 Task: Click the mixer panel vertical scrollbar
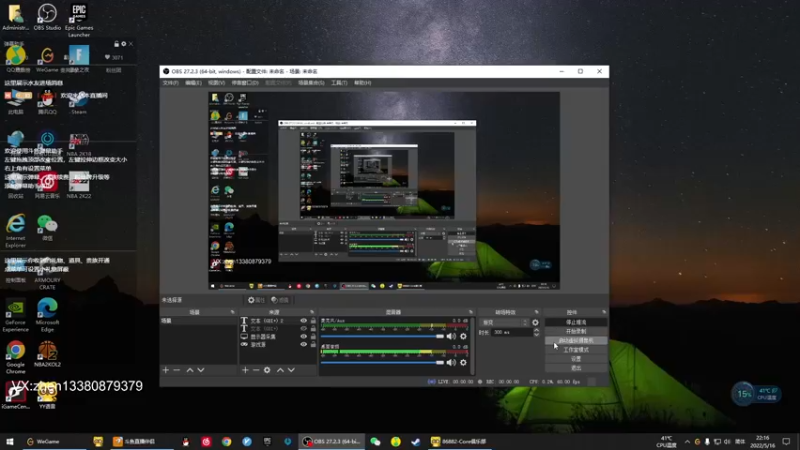472,346
